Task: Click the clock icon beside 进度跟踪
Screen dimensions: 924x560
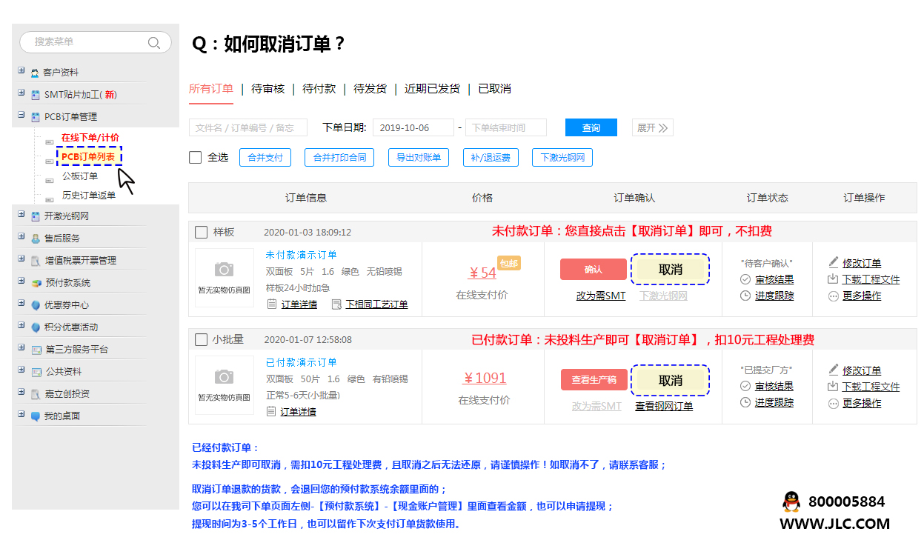Action: pyautogui.click(x=745, y=294)
